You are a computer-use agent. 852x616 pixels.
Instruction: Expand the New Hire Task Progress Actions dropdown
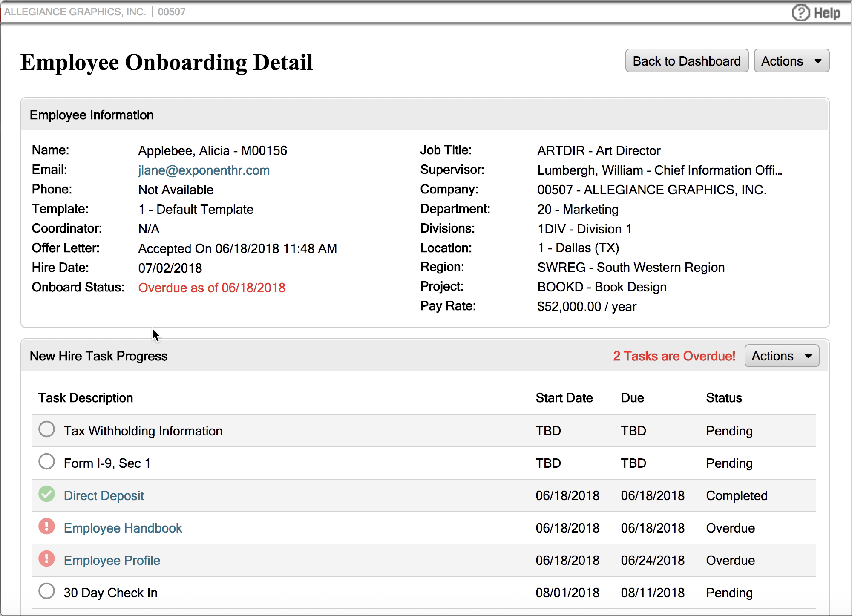[781, 356]
